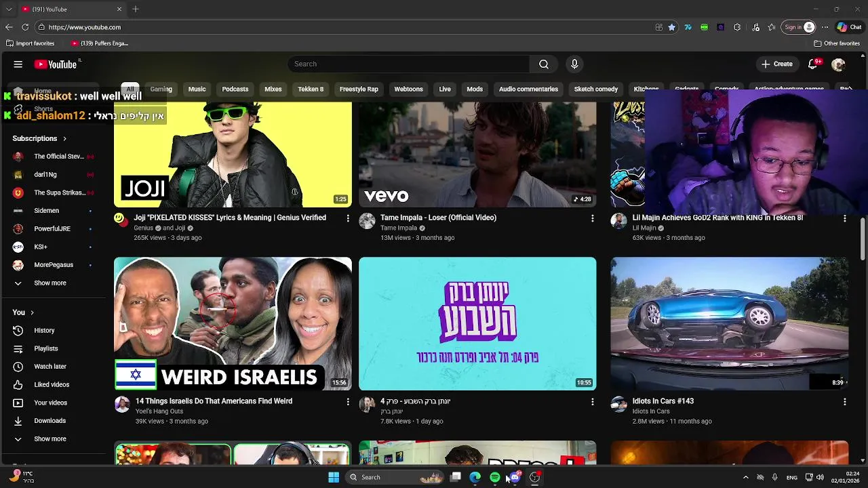The width and height of the screenshot is (868, 488).
Task: Select the Webtoons filter chip
Action: tap(408, 89)
